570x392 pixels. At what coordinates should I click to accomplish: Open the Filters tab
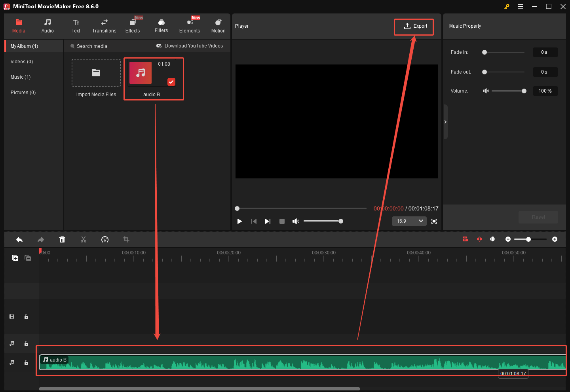[x=161, y=26]
